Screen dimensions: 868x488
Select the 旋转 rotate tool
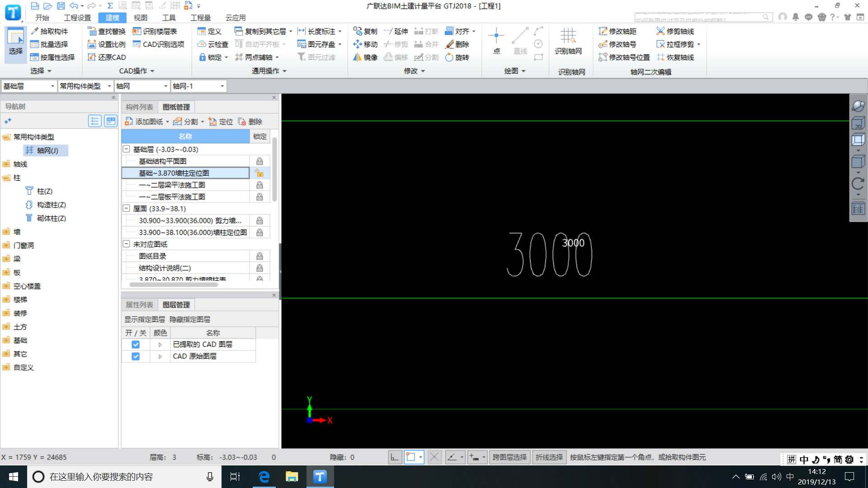(x=458, y=57)
